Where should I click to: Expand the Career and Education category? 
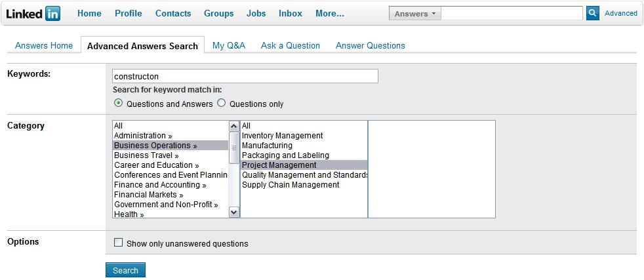pyautogui.click(x=157, y=165)
